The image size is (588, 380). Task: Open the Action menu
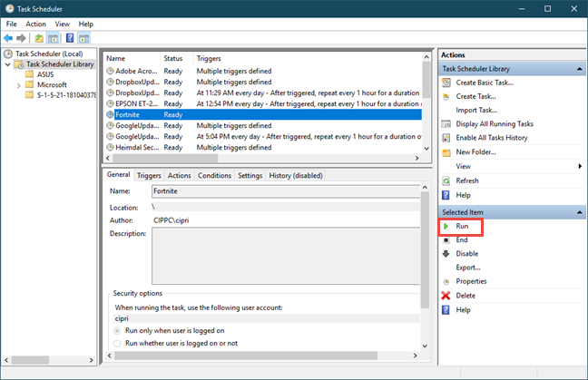pyautogui.click(x=35, y=24)
